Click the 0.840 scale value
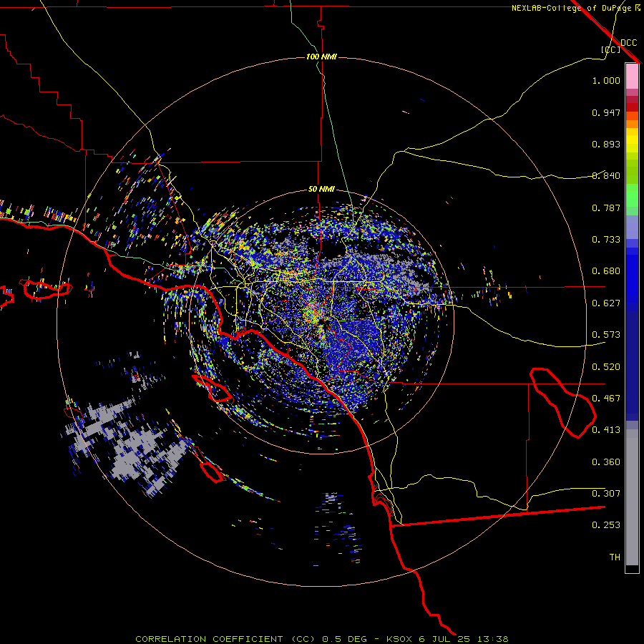Image resolution: width=644 pixels, height=644 pixels. click(x=606, y=176)
